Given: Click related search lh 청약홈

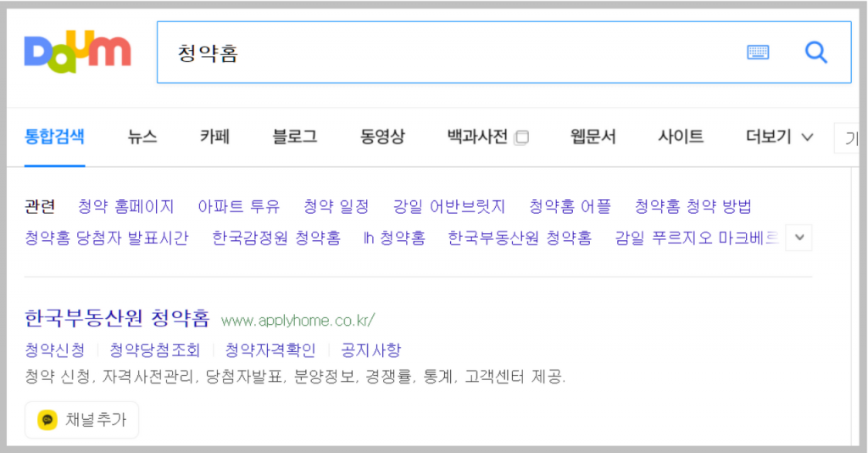Looking at the screenshot, I should click(x=394, y=238).
